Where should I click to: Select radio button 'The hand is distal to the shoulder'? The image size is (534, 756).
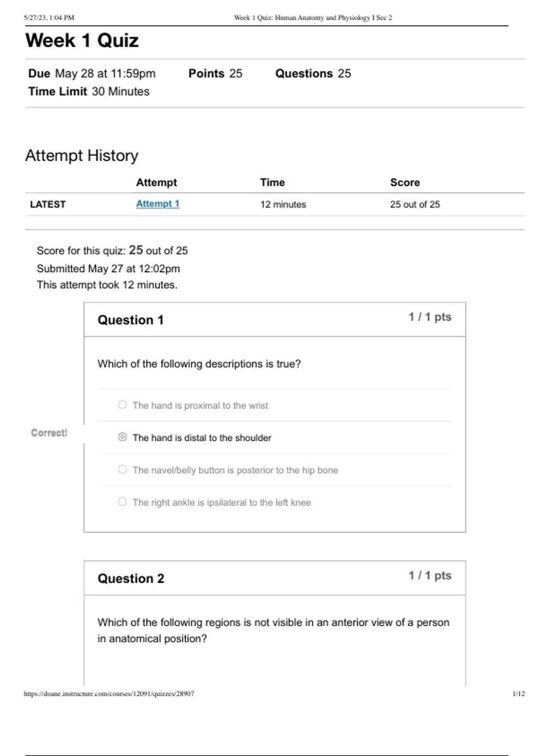pyautogui.click(x=122, y=437)
